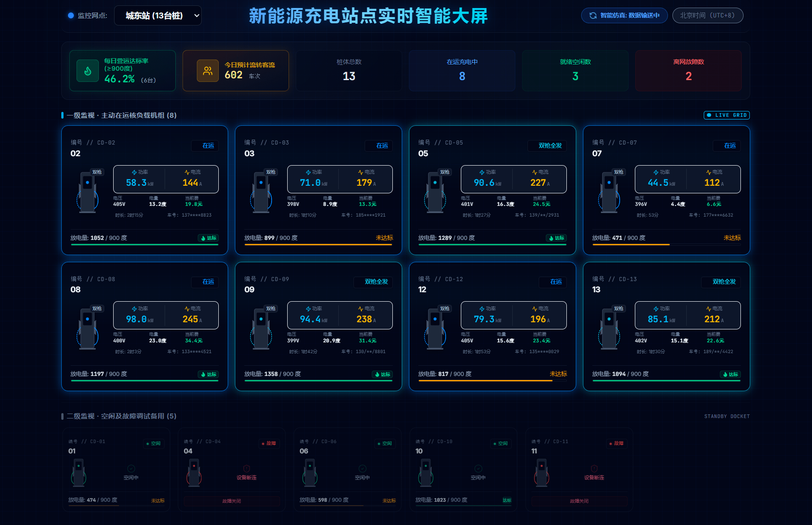Image resolution: width=812 pixels, height=525 pixels.
Task: Click the 未达标 label on card CD-03
Action: click(x=384, y=238)
